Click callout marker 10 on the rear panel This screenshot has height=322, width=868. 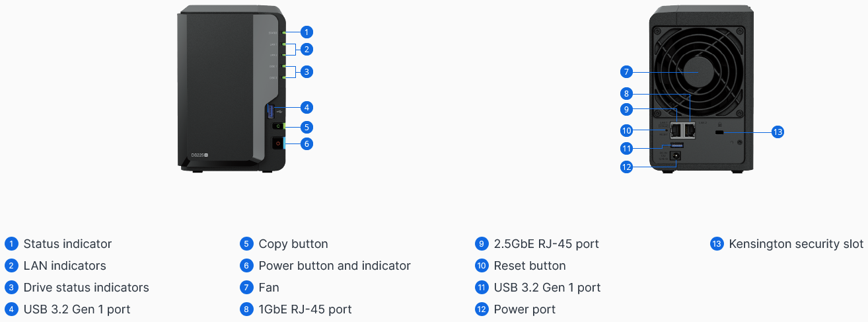pos(627,130)
